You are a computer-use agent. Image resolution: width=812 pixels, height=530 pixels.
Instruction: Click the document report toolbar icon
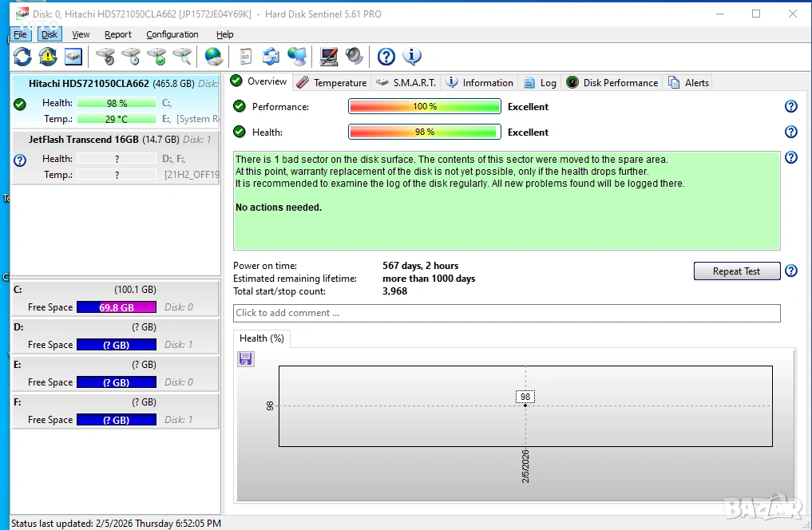(246, 57)
